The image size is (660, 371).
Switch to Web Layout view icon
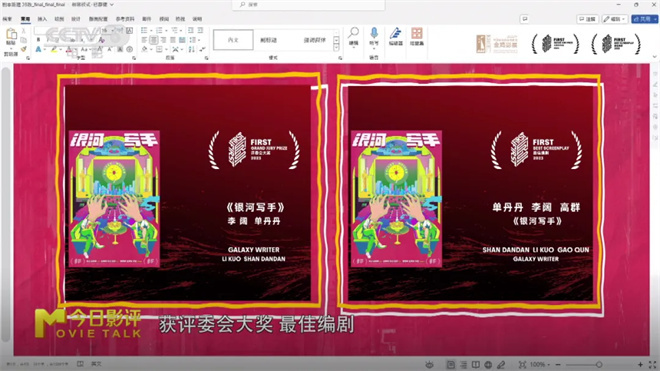click(488, 364)
